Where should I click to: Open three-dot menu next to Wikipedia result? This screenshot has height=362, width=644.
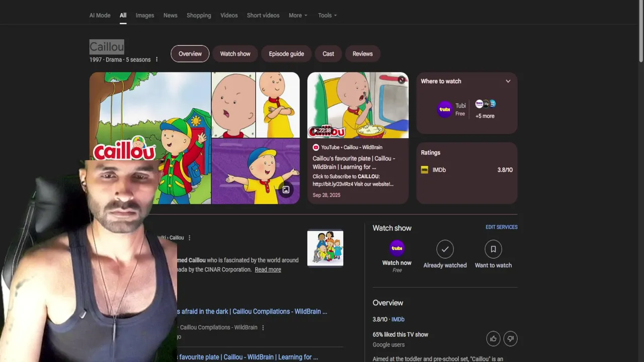click(189, 237)
